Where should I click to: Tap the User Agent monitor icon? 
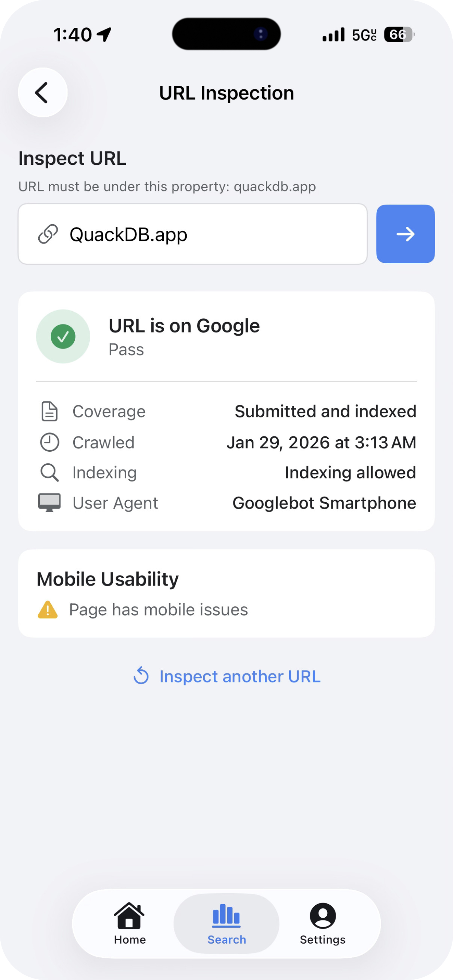click(x=49, y=502)
